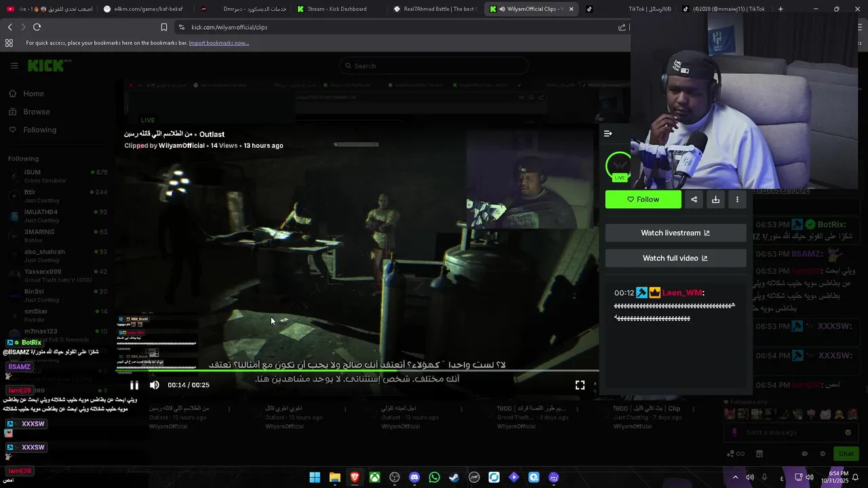Screen dimensions: 868x488
Task: Open WhatsApp from taskbar
Action: (434, 477)
